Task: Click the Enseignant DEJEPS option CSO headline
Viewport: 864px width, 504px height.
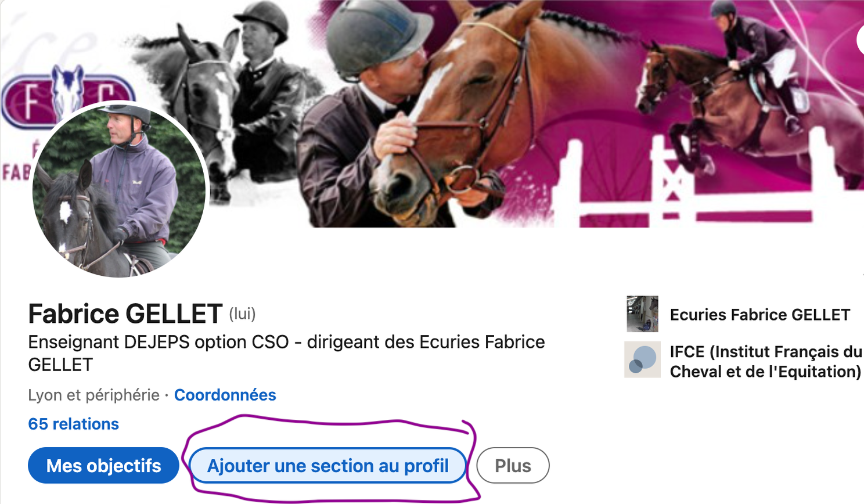Action: point(286,353)
